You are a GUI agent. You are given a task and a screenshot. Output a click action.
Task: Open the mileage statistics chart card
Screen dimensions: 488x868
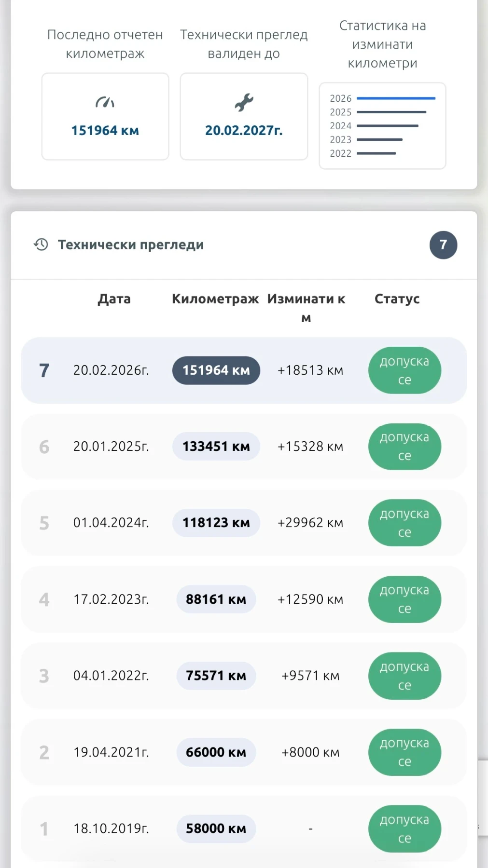click(x=382, y=126)
